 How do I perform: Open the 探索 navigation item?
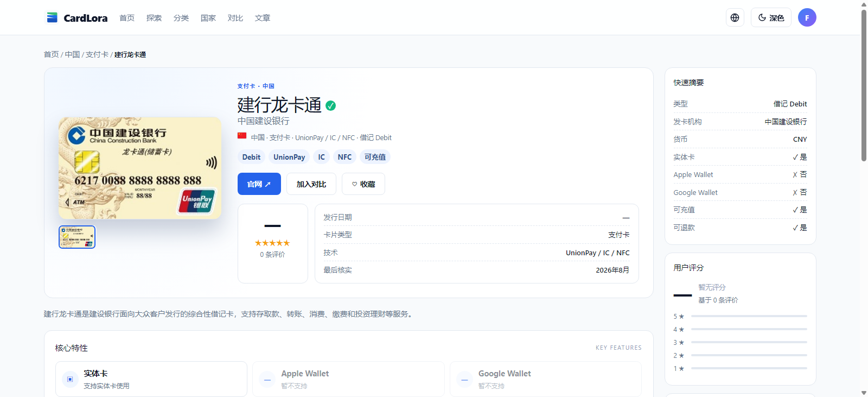click(154, 18)
